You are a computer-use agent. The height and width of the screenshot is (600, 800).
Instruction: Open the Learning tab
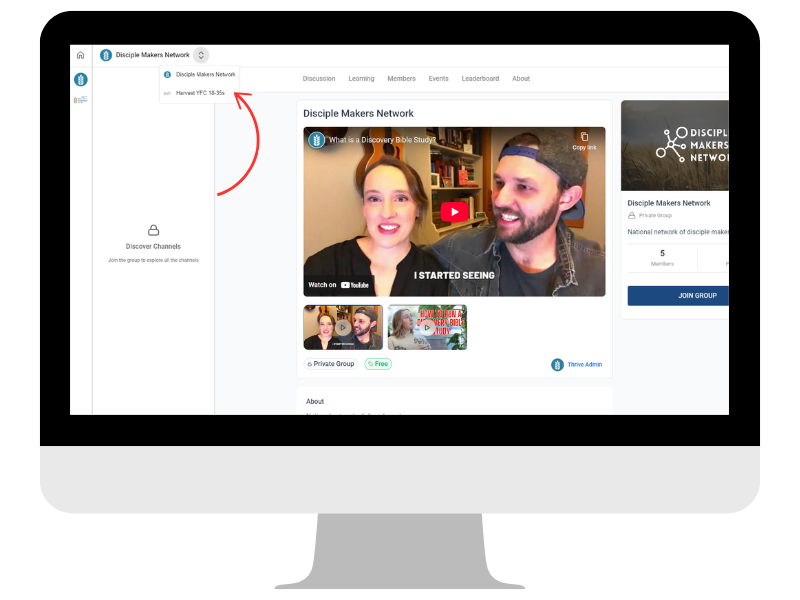pyautogui.click(x=361, y=79)
